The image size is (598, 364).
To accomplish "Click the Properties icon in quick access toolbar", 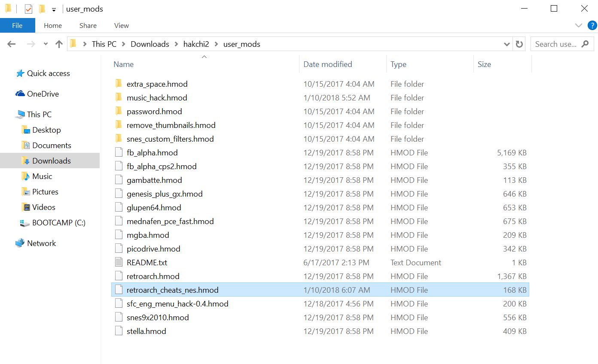I will pos(28,9).
